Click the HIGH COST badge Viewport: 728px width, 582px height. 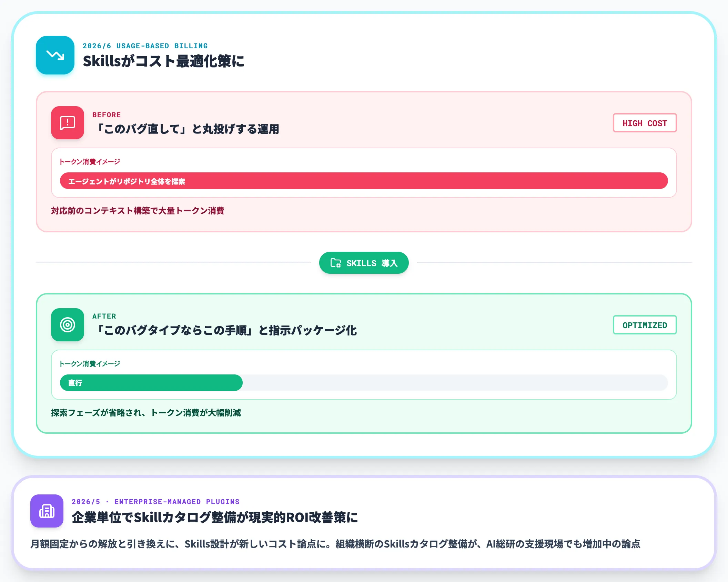pos(645,123)
